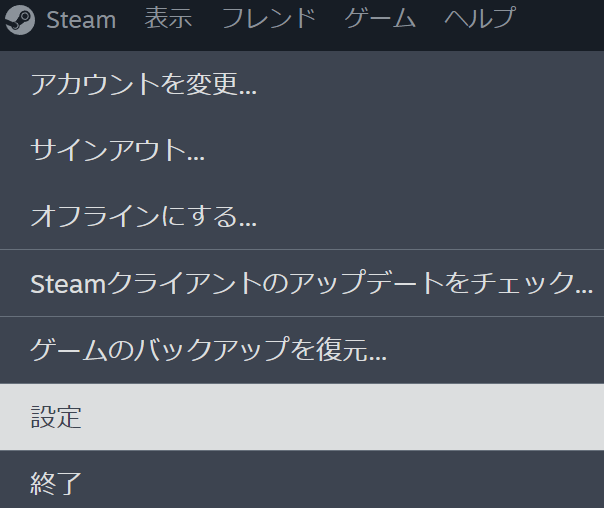
Task: Open the 表示 menu
Action: pyautogui.click(x=168, y=19)
